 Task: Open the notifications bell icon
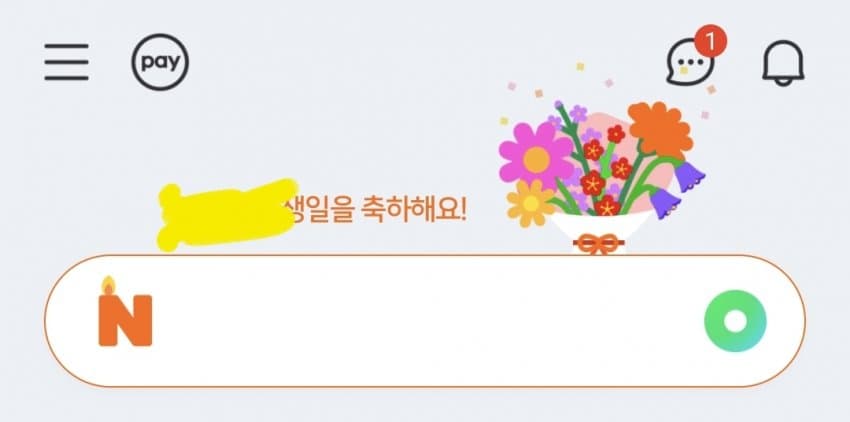click(x=783, y=62)
